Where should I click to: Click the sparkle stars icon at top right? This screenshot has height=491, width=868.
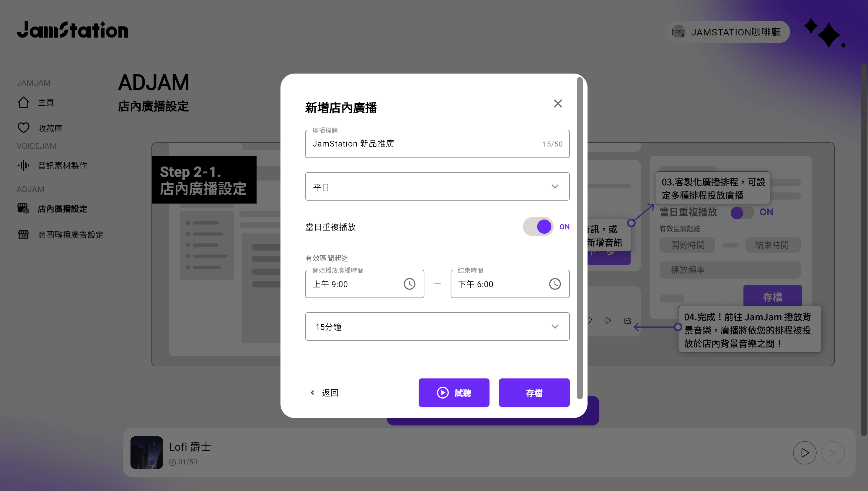click(x=825, y=33)
